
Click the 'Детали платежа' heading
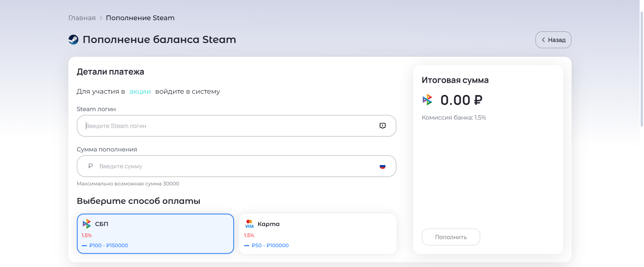pyautogui.click(x=110, y=72)
